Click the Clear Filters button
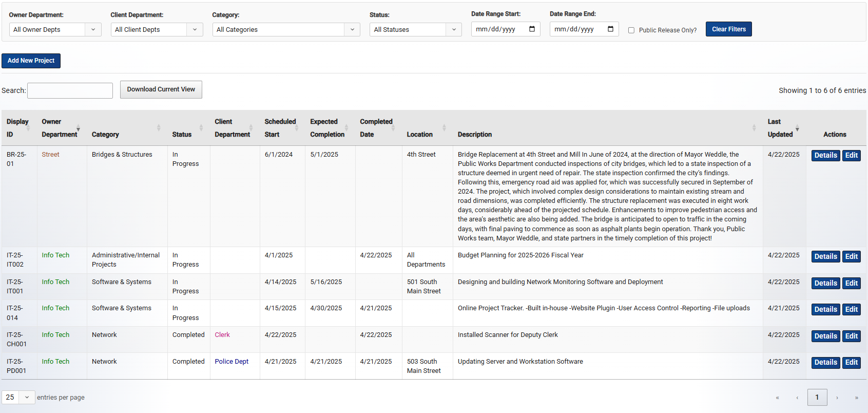This screenshot has width=868, height=413. click(x=728, y=29)
